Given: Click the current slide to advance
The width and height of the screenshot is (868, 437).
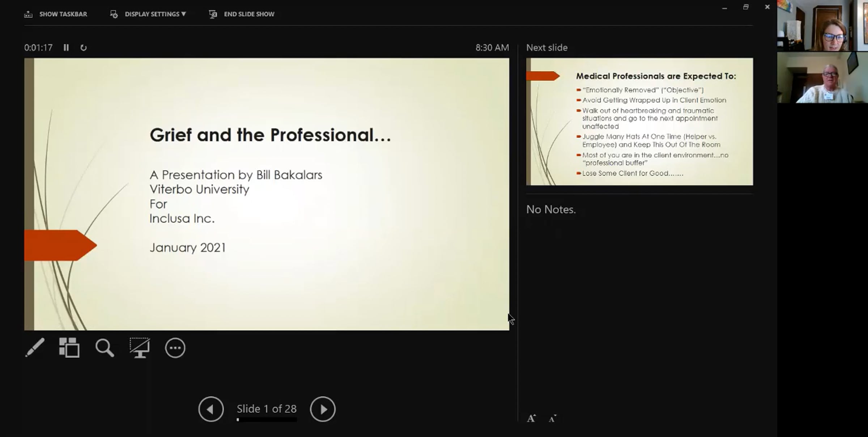Looking at the screenshot, I should (x=267, y=194).
